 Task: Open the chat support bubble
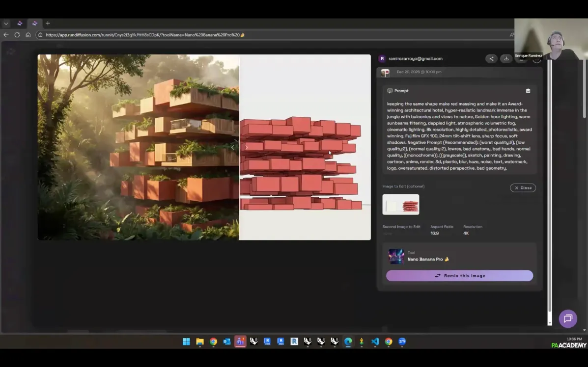(568, 319)
